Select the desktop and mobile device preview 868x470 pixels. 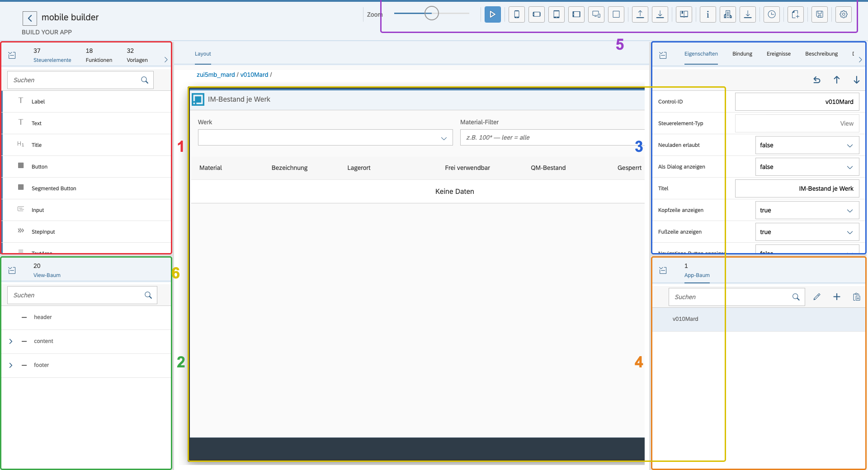pyautogui.click(x=596, y=14)
